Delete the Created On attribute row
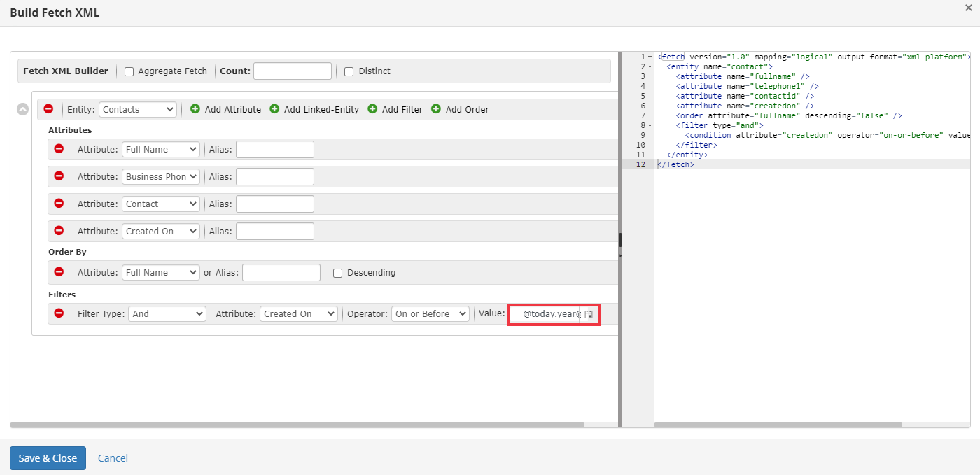 [x=59, y=231]
